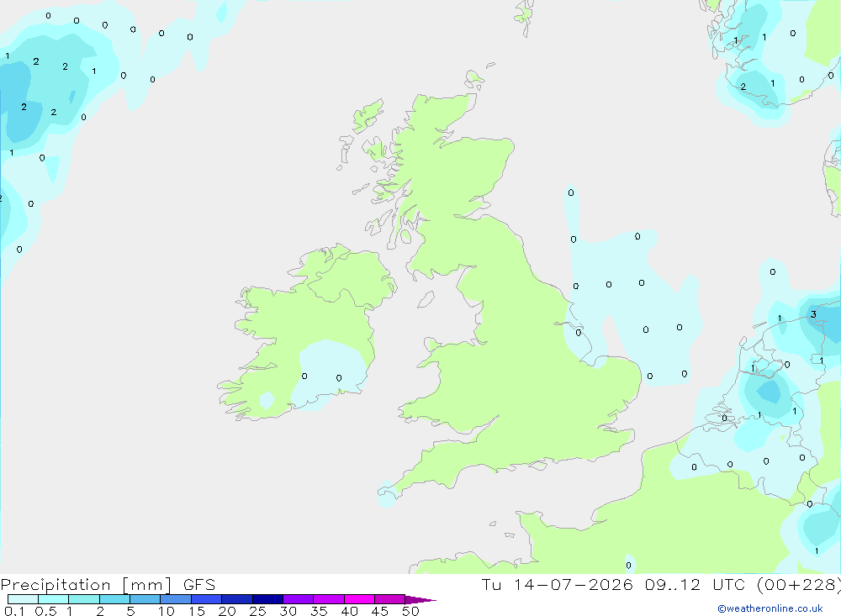Click the "40" legend scale label
841x616 pixels.
pos(350,611)
